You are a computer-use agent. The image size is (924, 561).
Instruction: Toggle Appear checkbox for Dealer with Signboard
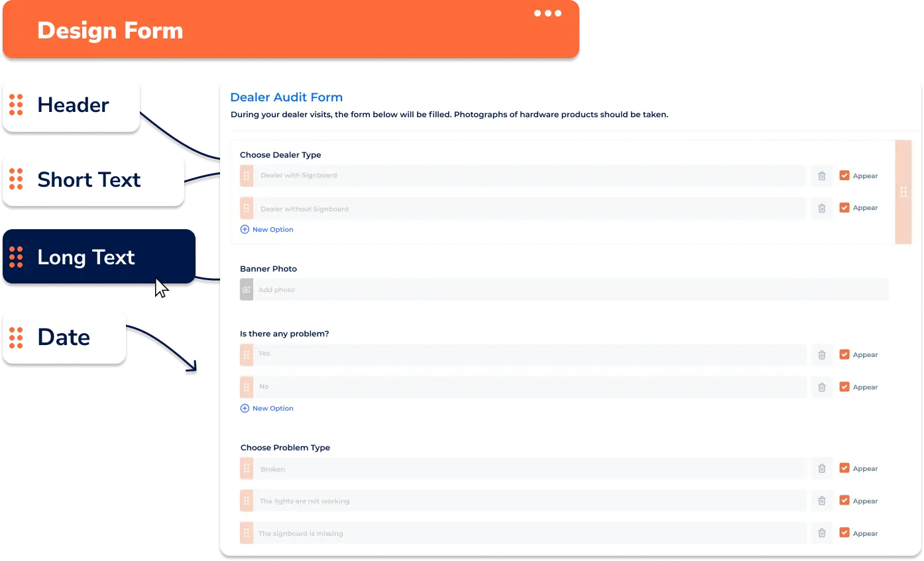844,176
